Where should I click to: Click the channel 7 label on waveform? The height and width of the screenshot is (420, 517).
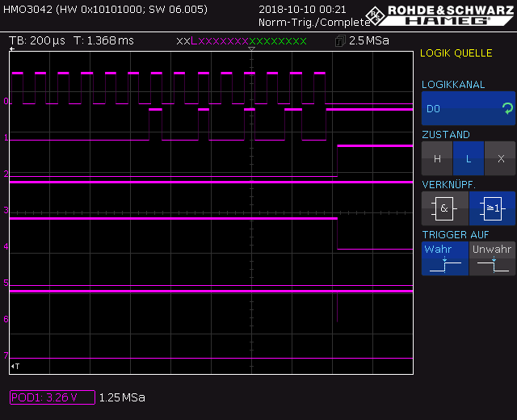click(x=6, y=355)
